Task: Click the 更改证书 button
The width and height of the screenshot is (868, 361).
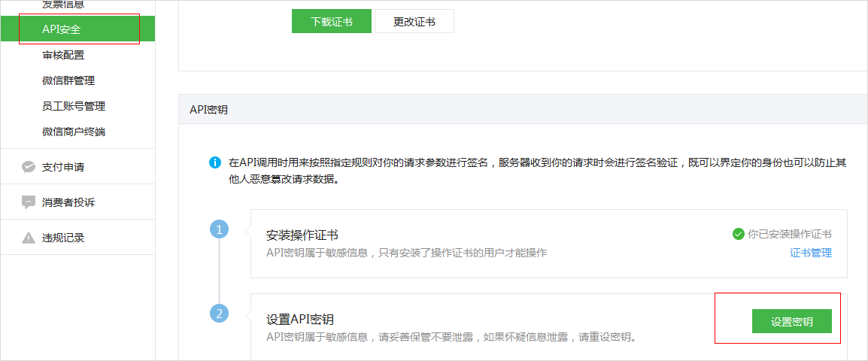Action: [x=414, y=22]
